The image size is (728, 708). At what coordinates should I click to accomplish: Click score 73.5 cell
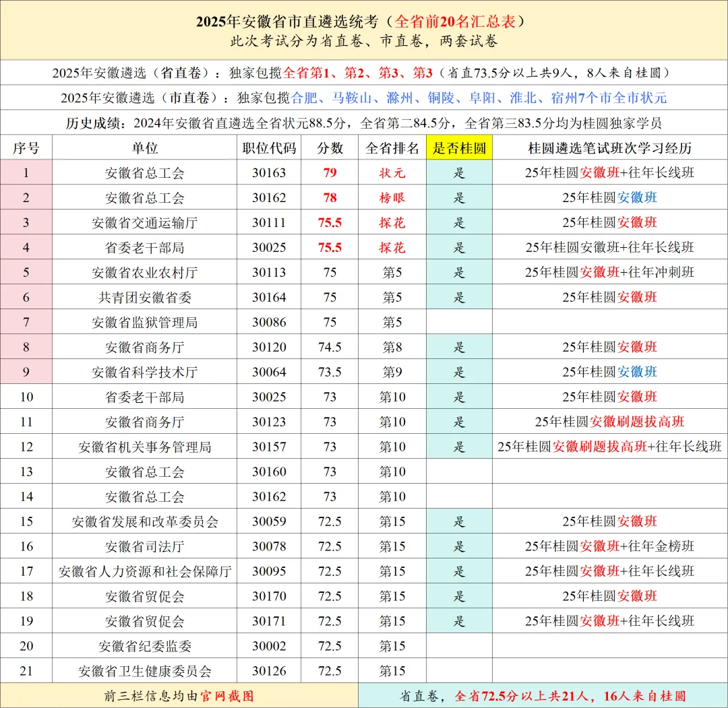[x=330, y=372]
